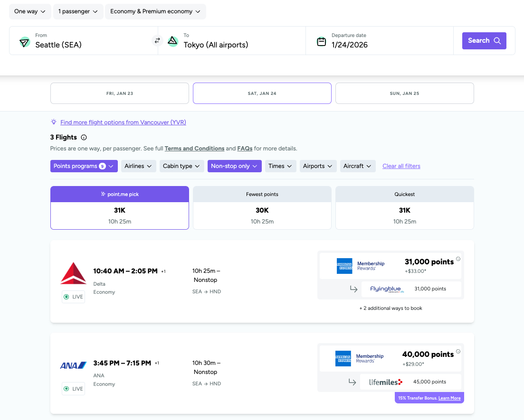Click the swap origin and destination arrows

pyautogui.click(x=157, y=41)
